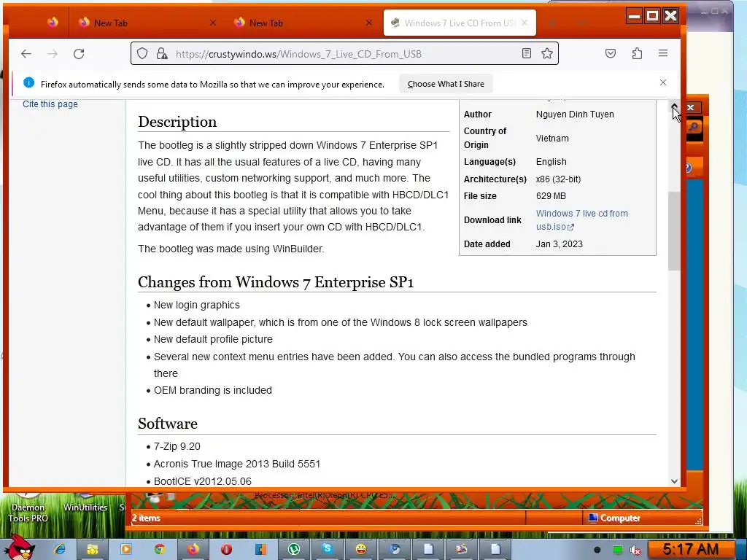Click the scrollbar down arrow

[x=674, y=481]
